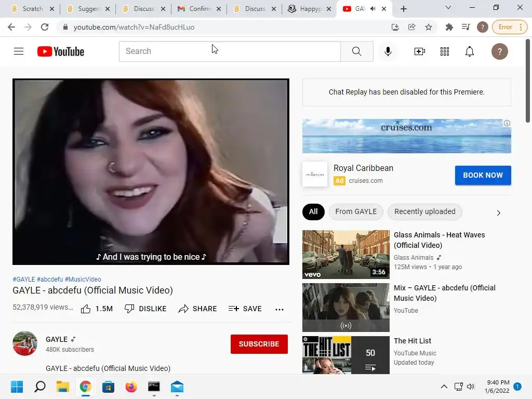Screen dimensions: 532x399
Task: Click the search magnifier button
Action: (x=356, y=51)
